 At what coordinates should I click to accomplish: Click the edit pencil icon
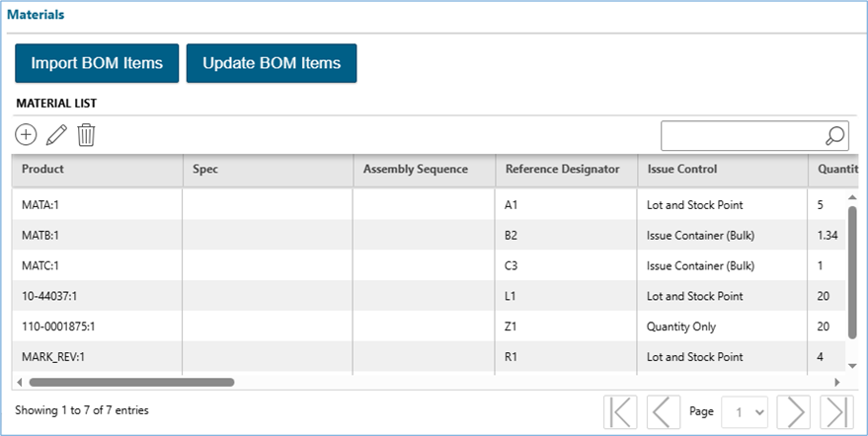[56, 135]
